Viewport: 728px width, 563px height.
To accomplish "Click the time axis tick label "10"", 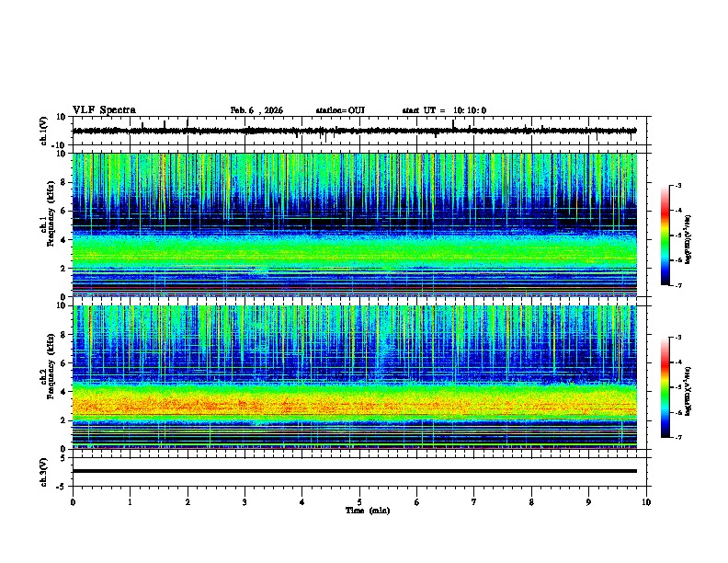I will click(646, 502).
